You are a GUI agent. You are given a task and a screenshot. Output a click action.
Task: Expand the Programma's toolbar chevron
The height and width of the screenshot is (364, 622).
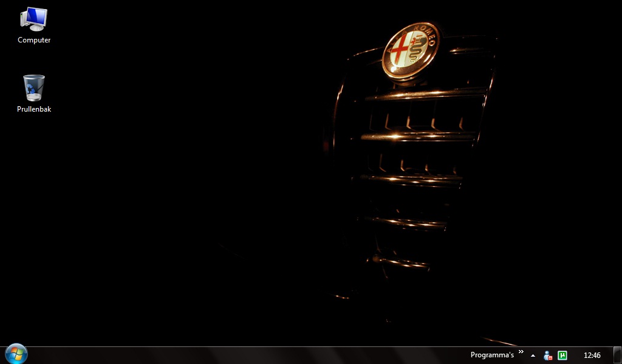pyautogui.click(x=521, y=352)
